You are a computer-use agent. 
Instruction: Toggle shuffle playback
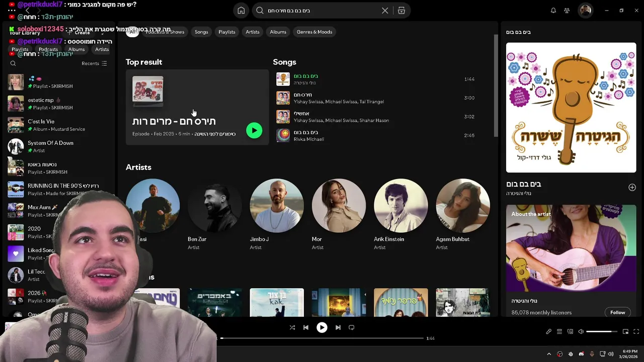tap(292, 327)
